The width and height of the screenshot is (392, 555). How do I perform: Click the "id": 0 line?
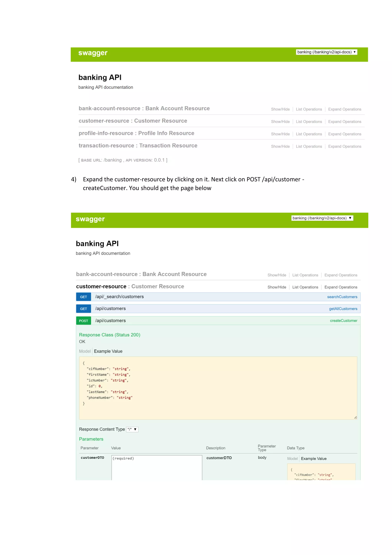[x=94, y=386]
